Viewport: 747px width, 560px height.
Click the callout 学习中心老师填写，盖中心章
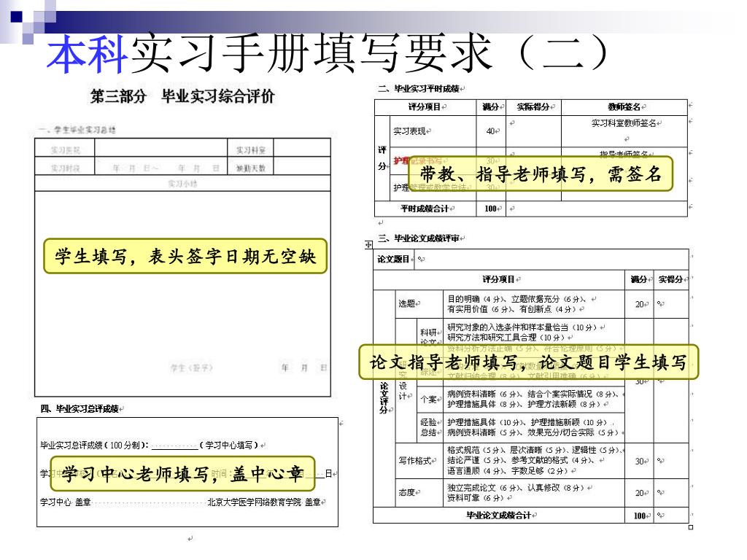coord(182,474)
